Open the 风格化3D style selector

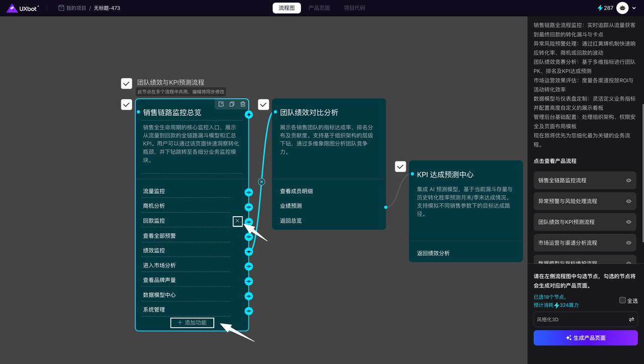click(585, 319)
